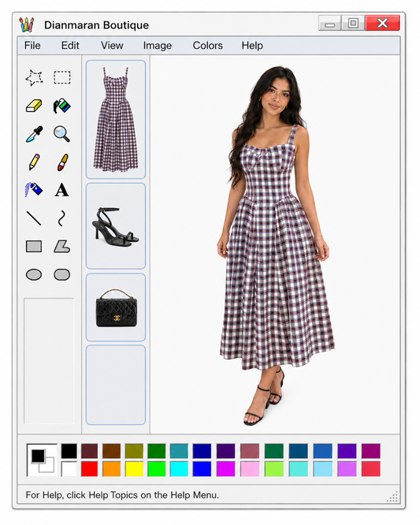The image size is (420, 525).
Task: Minimize the Dianmaran Boutique window
Action: pyautogui.click(x=329, y=24)
